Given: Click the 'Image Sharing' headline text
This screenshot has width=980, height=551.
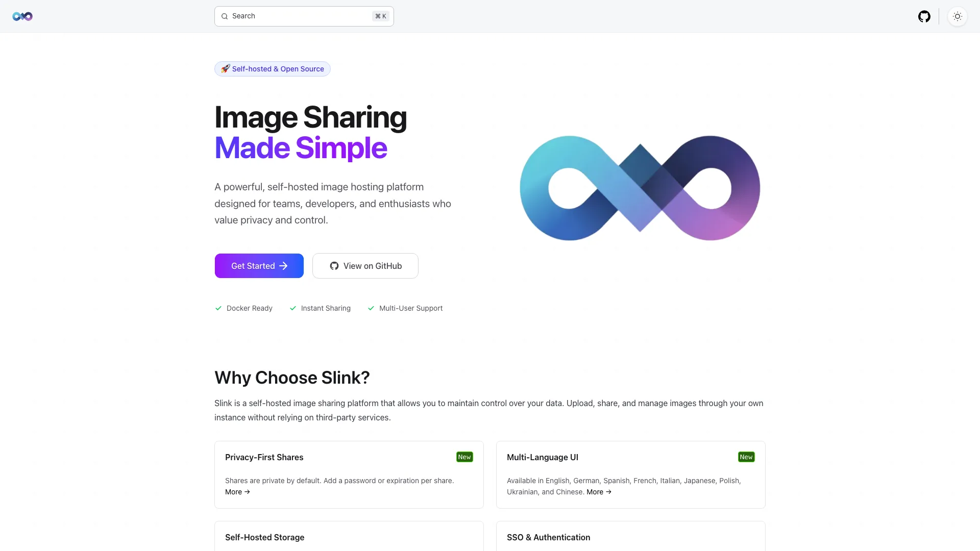Looking at the screenshot, I should (310, 117).
